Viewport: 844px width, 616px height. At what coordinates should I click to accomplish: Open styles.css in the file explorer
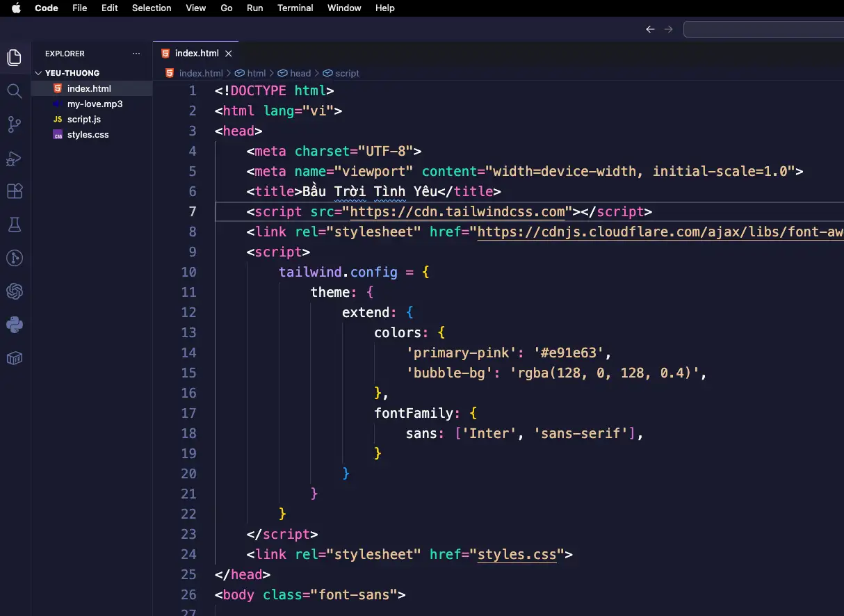pyautogui.click(x=88, y=135)
